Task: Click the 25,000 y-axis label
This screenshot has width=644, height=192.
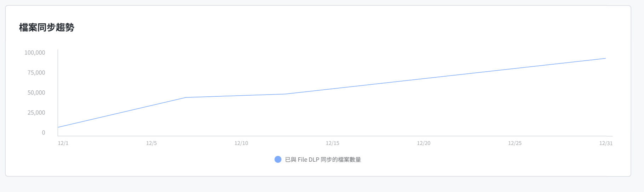Action: pos(36,113)
